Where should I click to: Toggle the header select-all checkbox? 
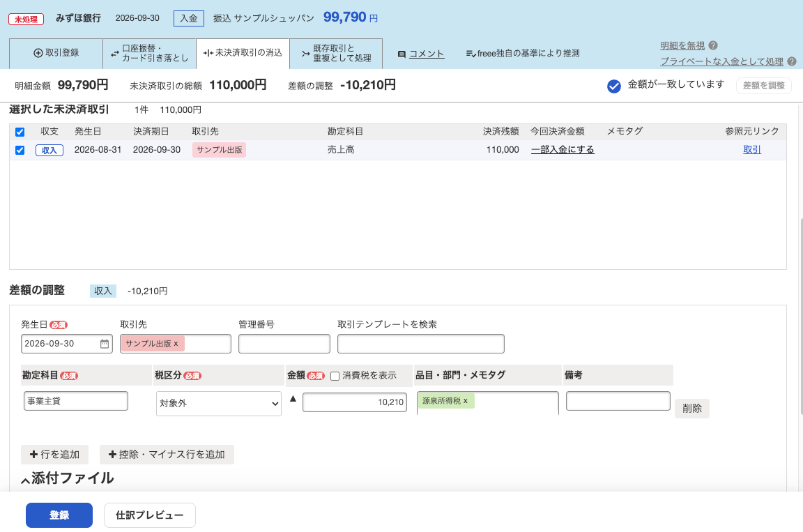pos(20,132)
